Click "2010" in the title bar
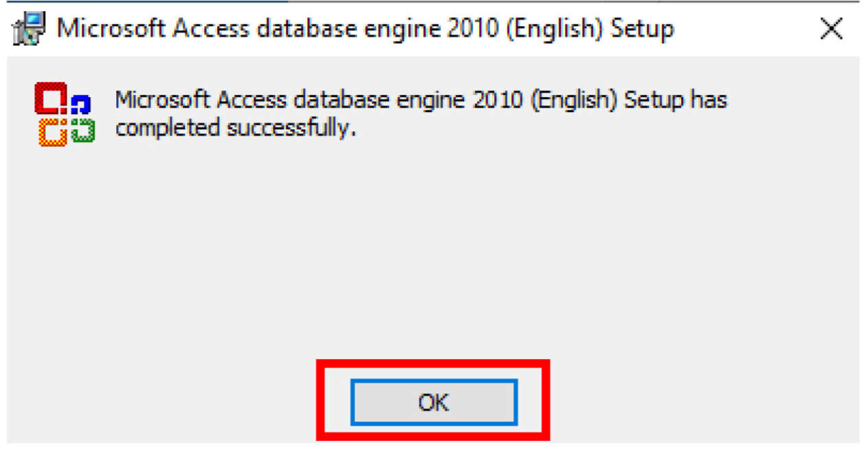This screenshot has height=458, width=868. point(482,29)
